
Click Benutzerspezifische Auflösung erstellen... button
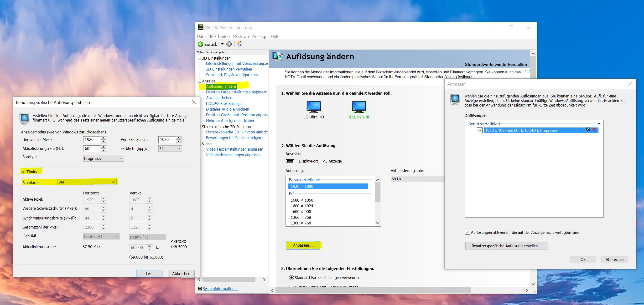(507, 246)
